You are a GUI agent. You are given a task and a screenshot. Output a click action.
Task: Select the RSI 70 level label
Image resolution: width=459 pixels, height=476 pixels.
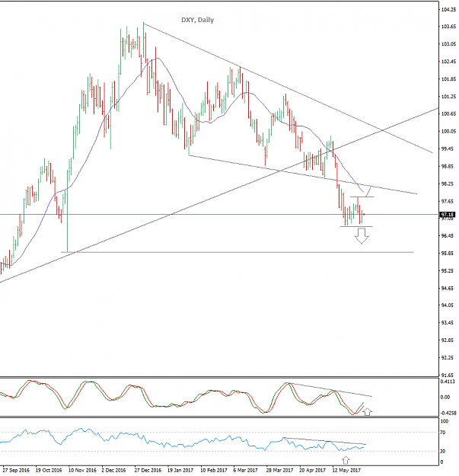tap(443, 433)
